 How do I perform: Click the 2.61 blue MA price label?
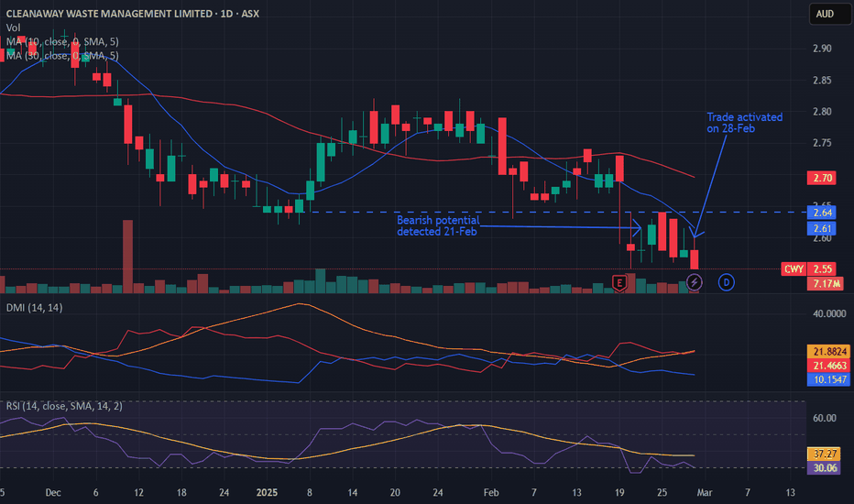(823, 228)
